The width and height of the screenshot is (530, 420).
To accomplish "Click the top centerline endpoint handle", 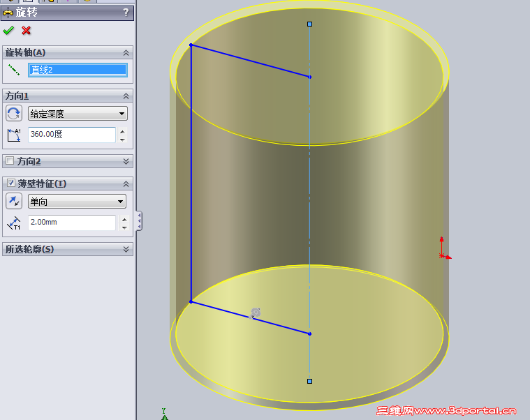I will click(x=309, y=24).
